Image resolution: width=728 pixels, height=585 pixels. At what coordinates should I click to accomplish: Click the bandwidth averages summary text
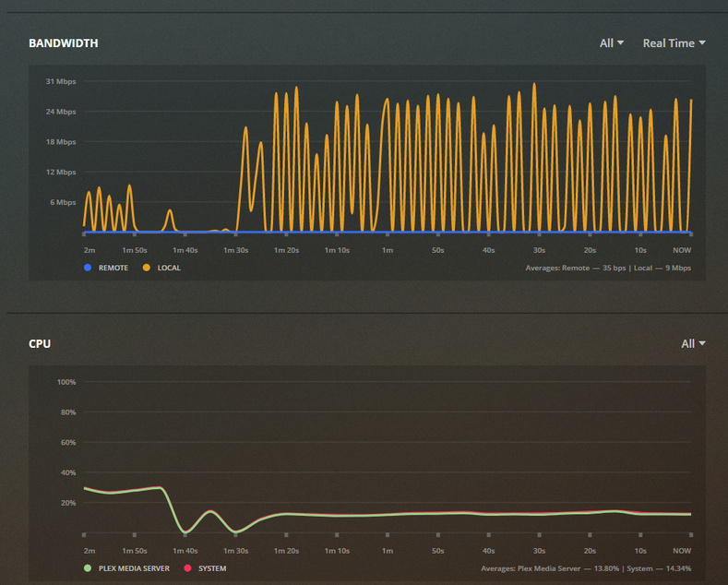(x=608, y=268)
